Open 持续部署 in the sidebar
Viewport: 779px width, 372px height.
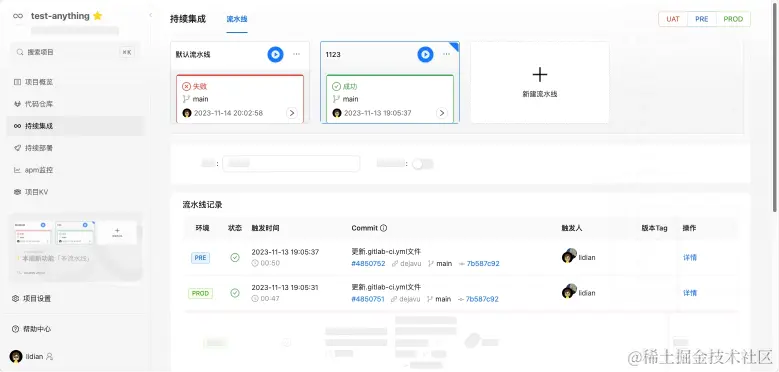coord(75,148)
